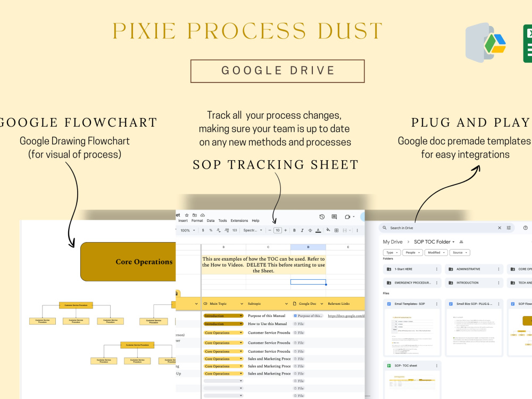Increase font size with plus button
The height and width of the screenshot is (399, 532).
point(285,230)
